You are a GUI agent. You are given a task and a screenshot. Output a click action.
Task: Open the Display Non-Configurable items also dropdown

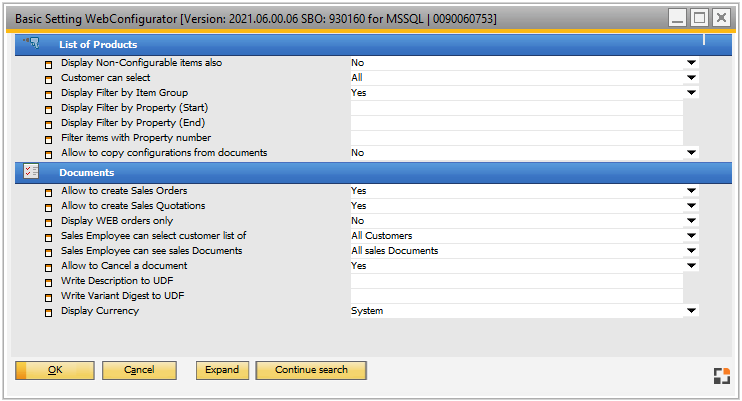coord(690,63)
